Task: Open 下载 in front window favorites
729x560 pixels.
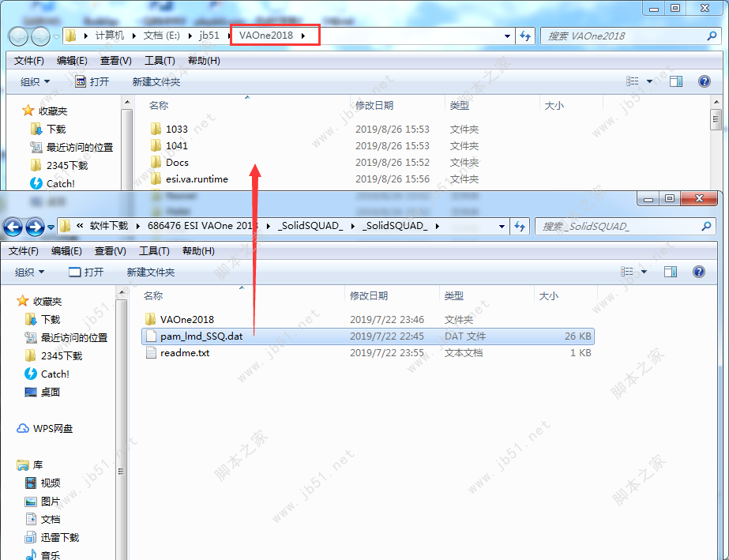Action: pyautogui.click(x=42, y=320)
